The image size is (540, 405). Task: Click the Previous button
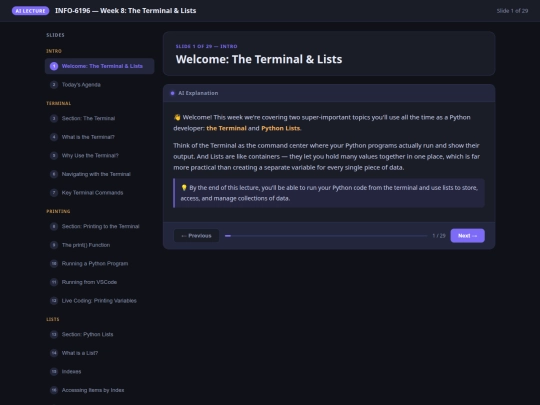pos(196,236)
